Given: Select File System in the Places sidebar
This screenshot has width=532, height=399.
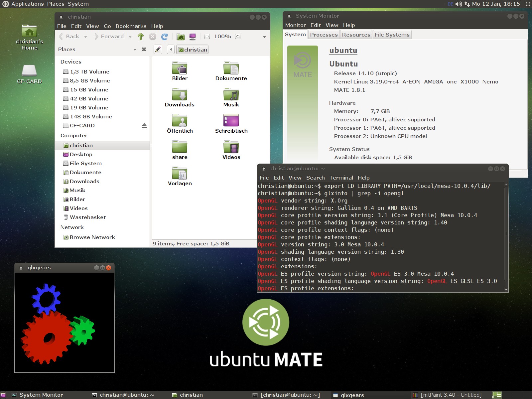Looking at the screenshot, I should (102, 163).
